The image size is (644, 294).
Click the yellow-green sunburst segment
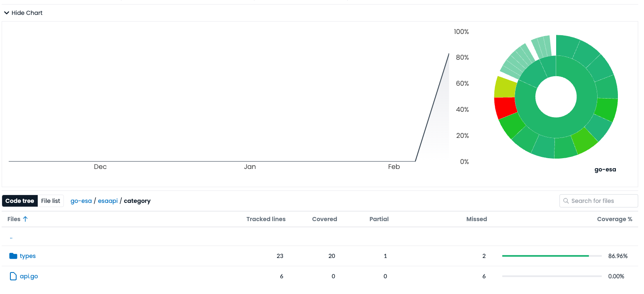(x=506, y=87)
